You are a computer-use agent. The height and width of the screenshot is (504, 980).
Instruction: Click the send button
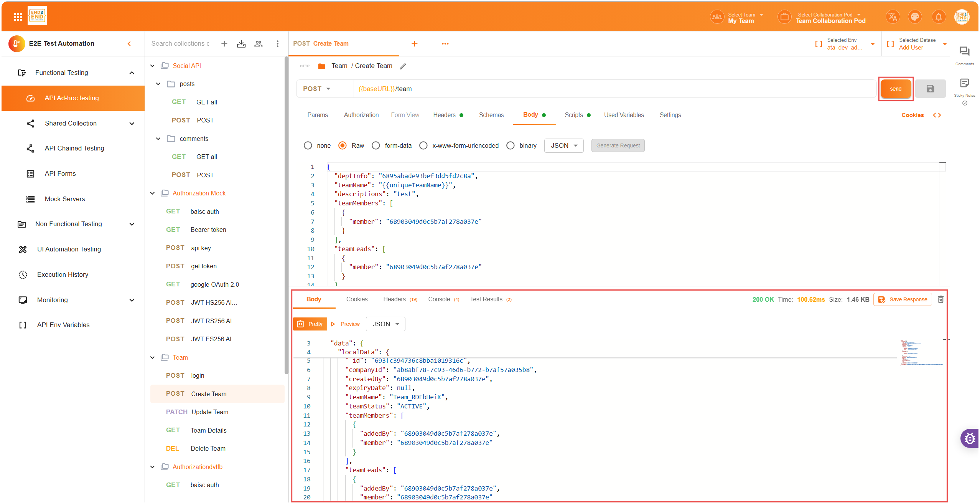click(895, 89)
